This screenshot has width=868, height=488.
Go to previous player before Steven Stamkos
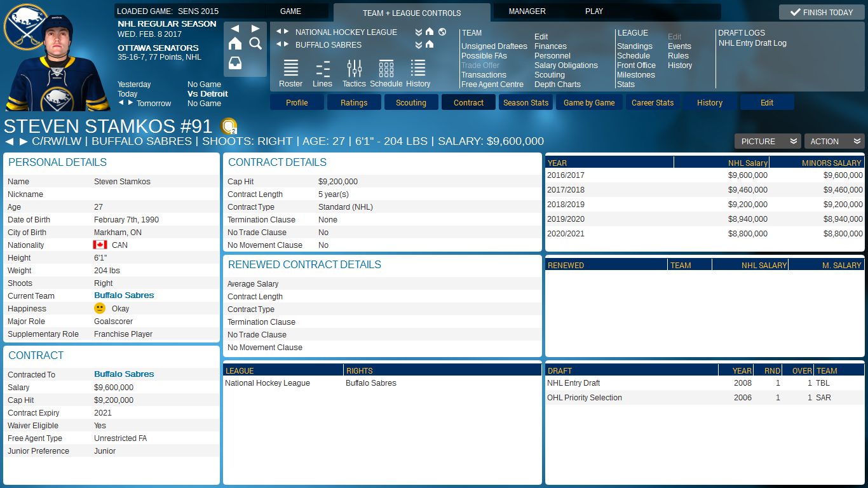pos(10,142)
